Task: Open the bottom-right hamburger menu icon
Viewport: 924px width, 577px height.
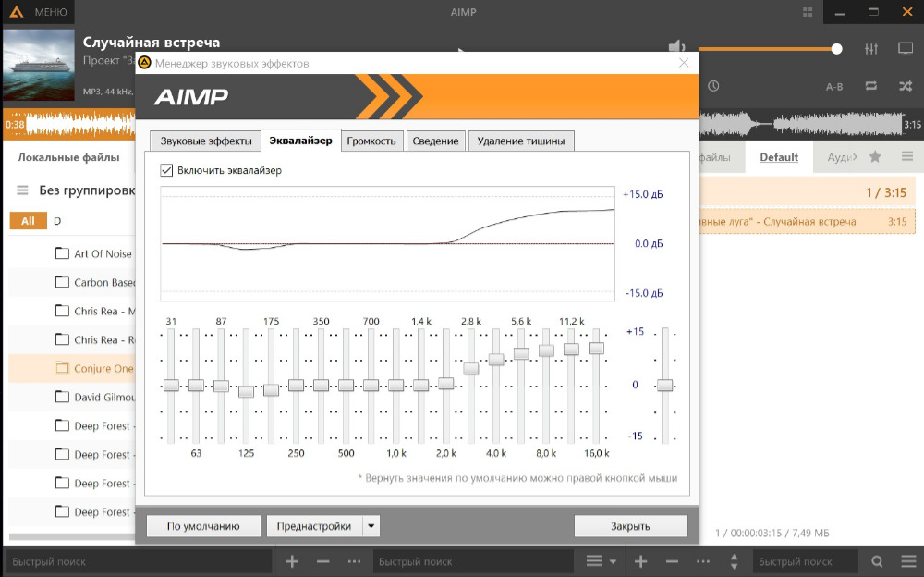Action: pos(908,561)
